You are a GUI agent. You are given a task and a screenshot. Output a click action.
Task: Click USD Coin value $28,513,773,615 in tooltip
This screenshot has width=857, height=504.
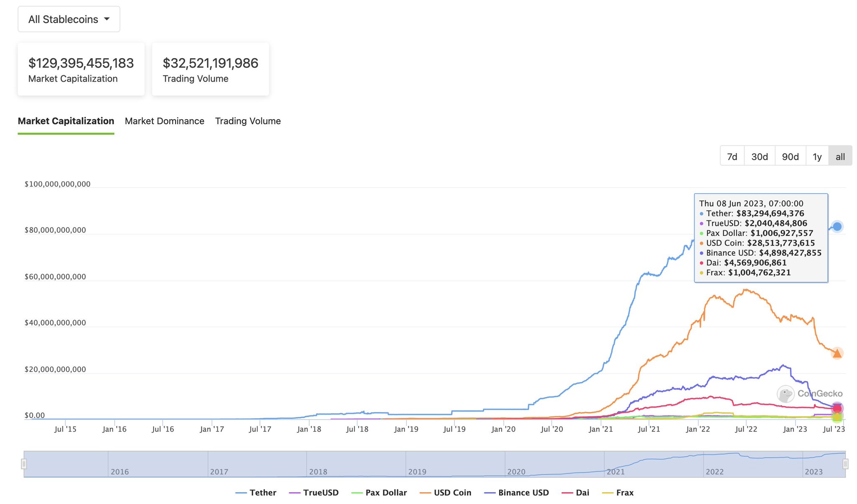click(x=781, y=243)
